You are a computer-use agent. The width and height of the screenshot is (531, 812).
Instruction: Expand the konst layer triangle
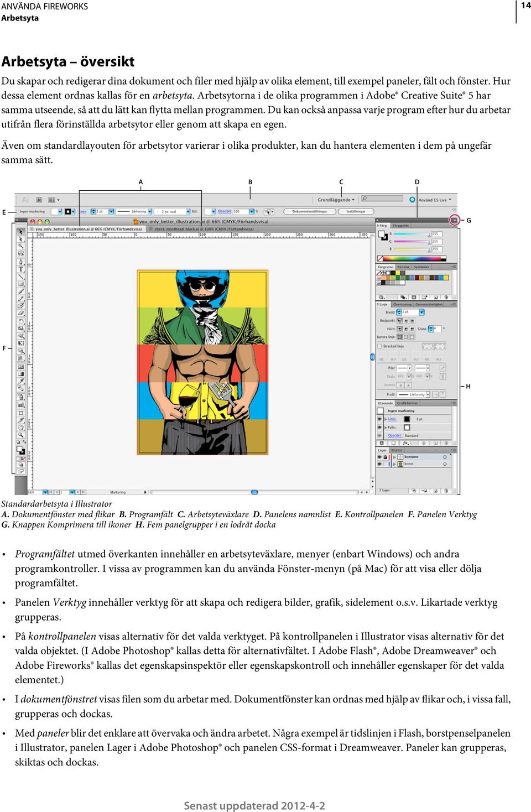pyautogui.click(x=394, y=464)
